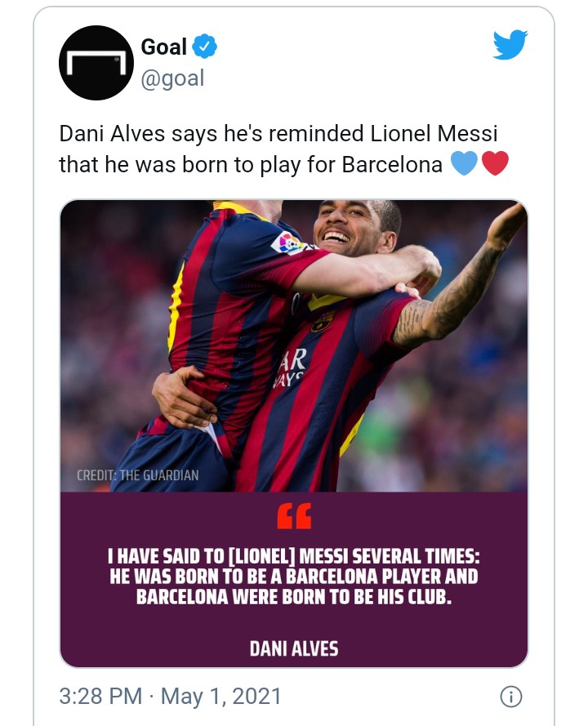Click the orange quotation mark icon
Screen dimensions: 588x726
294,515
